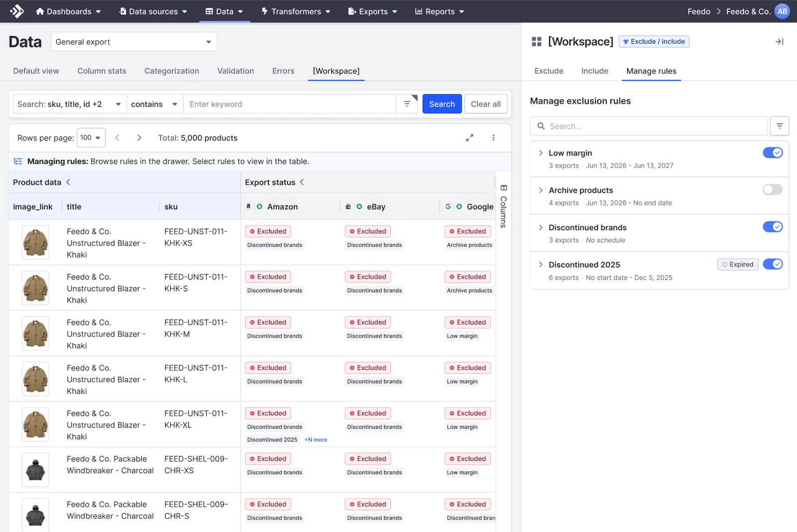Viewport: 797px width, 532px height.
Task: Toggle the Discontinued brands rule
Action: [773, 227]
